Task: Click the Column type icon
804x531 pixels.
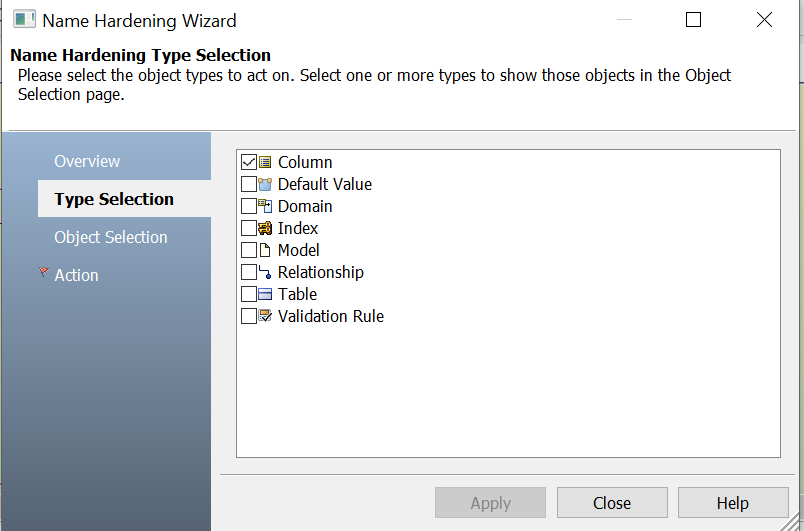Action: click(265, 162)
